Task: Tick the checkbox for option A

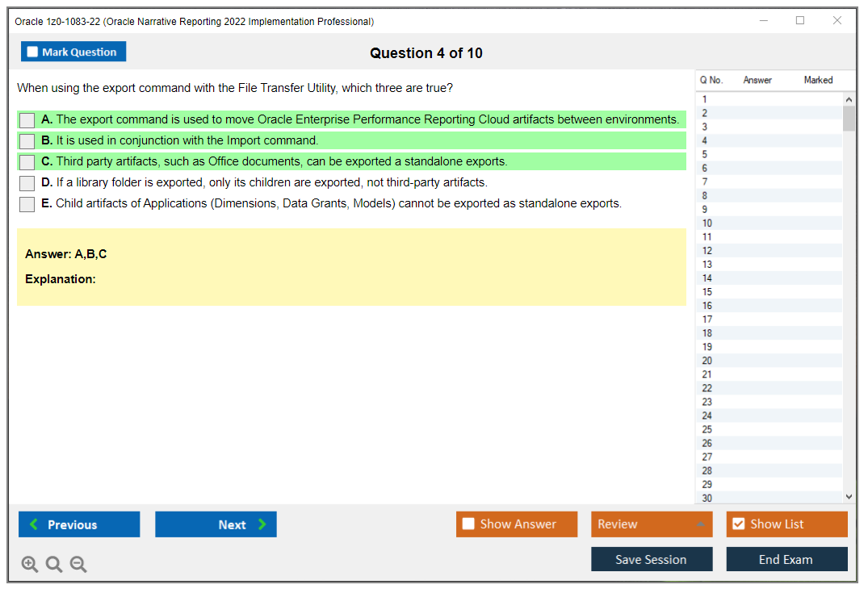Action: [x=27, y=120]
